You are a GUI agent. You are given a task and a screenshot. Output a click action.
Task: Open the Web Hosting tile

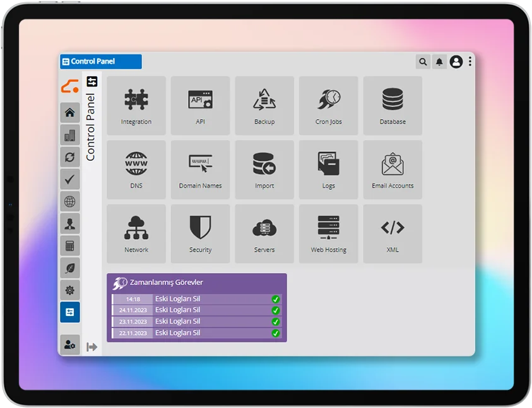coord(328,233)
